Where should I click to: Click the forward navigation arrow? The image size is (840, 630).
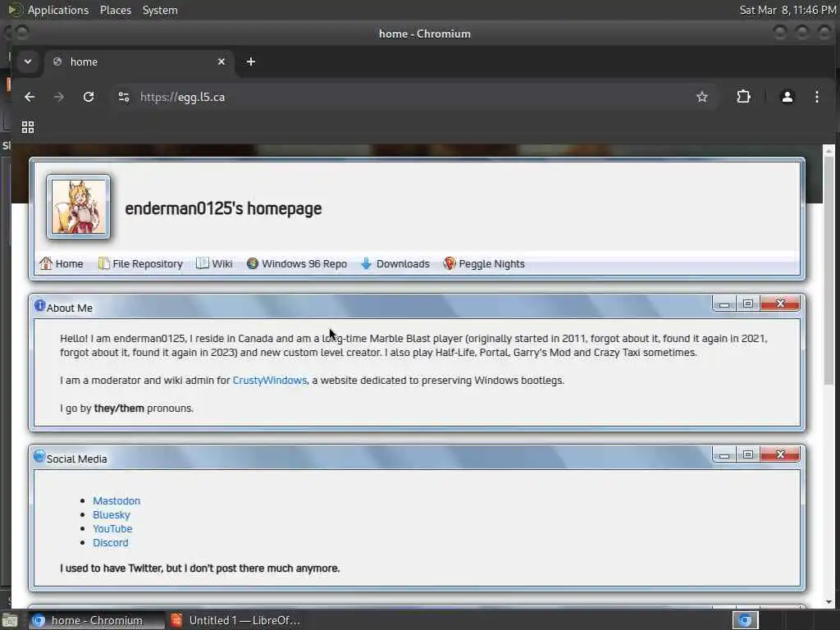tap(59, 97)
